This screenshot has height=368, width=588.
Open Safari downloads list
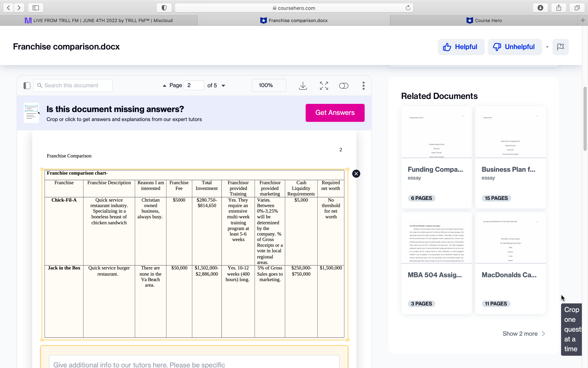(x=540, y=8)
